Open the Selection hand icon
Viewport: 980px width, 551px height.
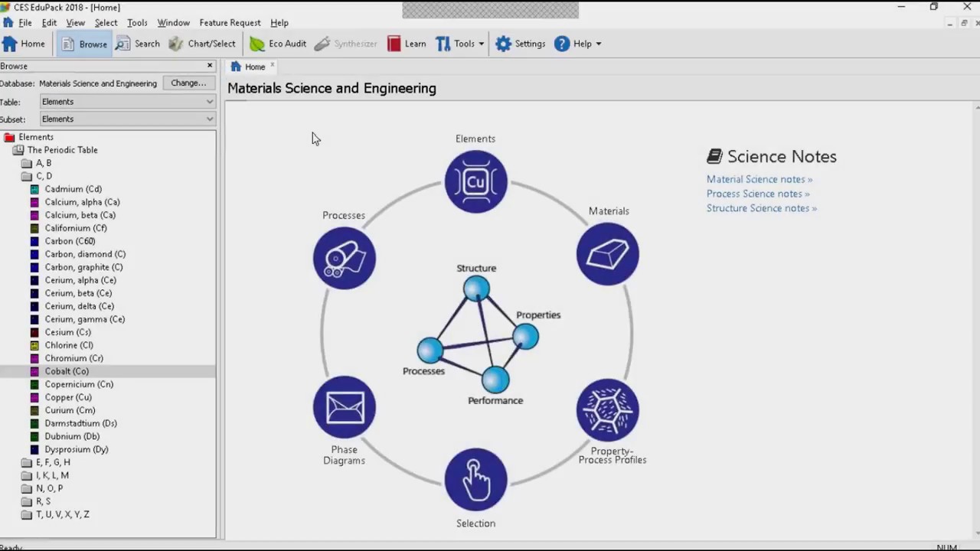[x=475, y=480]
